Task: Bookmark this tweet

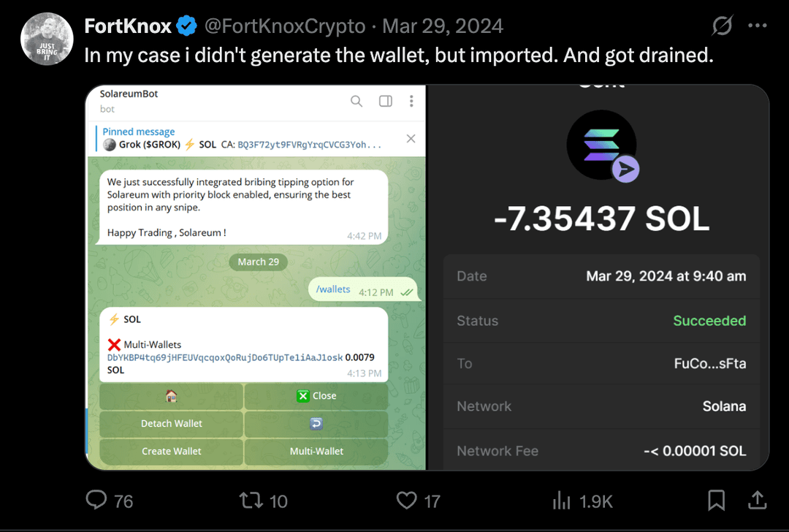Action: [717, 501]
